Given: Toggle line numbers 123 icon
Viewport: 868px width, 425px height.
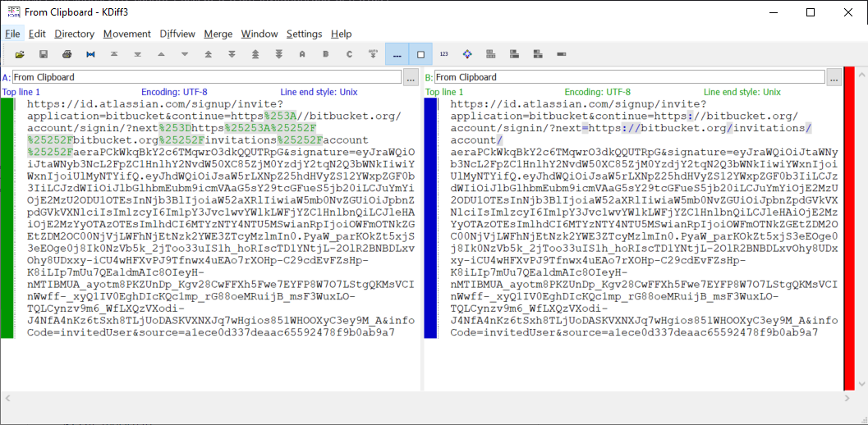Looking at the screenshot, I should (x=444, y=54).
